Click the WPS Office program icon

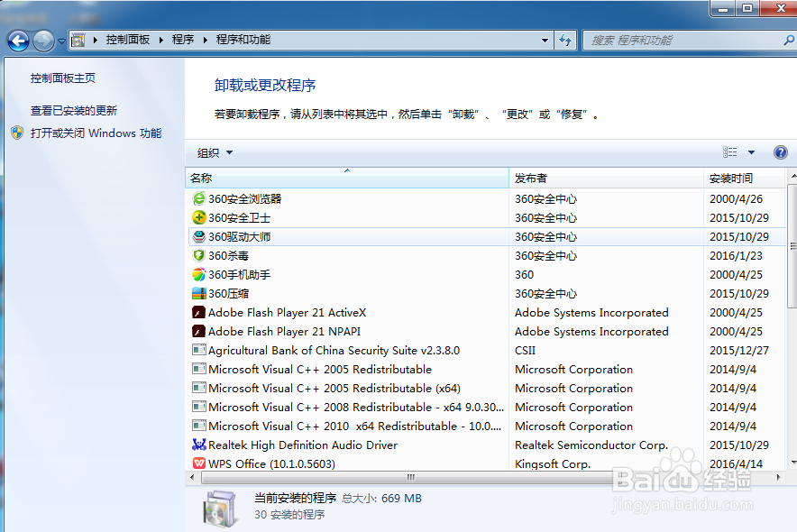[198, 463]
